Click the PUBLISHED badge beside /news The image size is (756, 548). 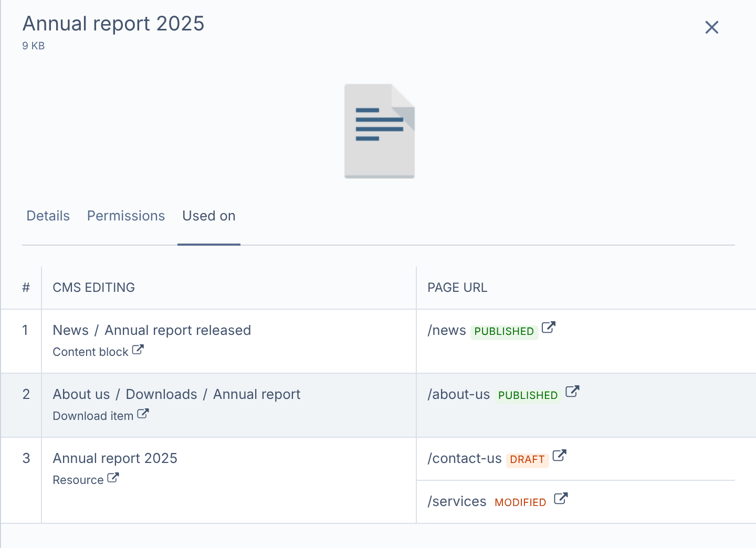(504, 331)
